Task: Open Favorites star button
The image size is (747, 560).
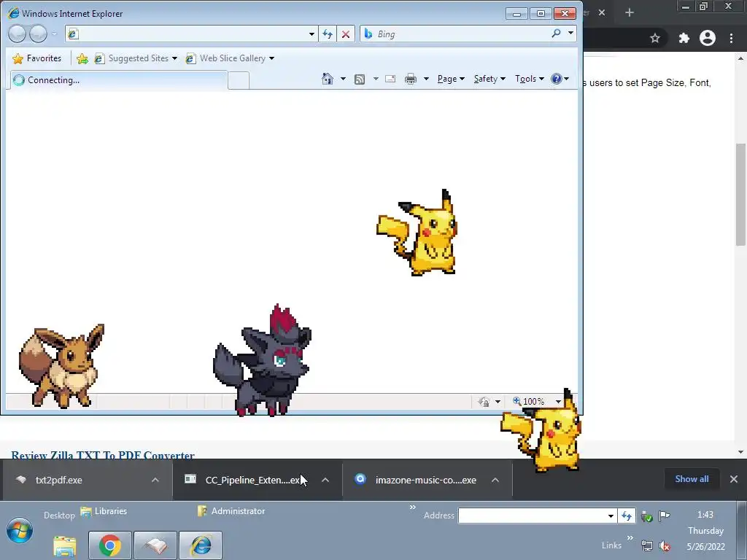Action: pos(37,58)
